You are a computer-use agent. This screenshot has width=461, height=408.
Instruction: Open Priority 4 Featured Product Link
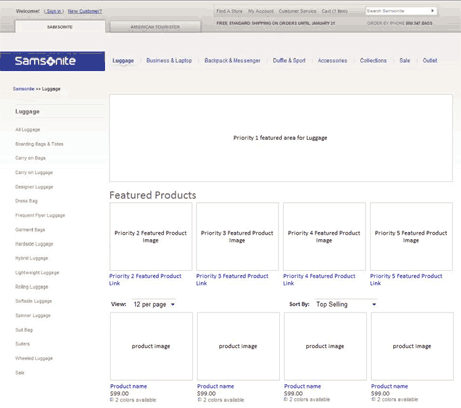[x=319, y=280]
